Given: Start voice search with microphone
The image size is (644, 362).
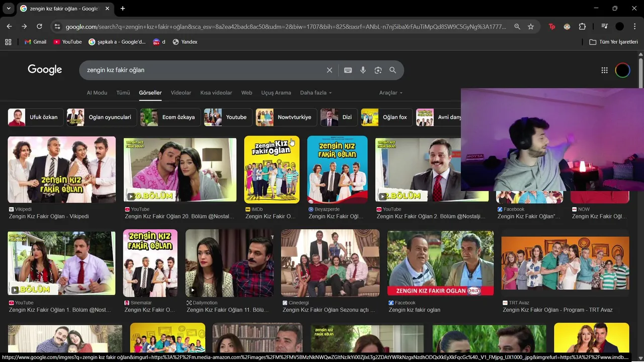Looking at the screenshot, I should pos(363,70).
